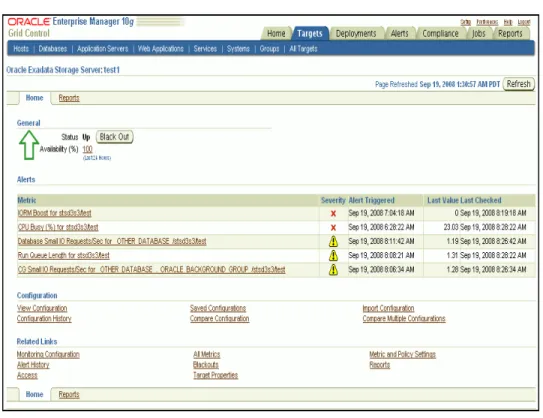The height and width of the screenshot is (418, 543).
Task: Go to the Jobs tab
Action: (x=479, y=34)
